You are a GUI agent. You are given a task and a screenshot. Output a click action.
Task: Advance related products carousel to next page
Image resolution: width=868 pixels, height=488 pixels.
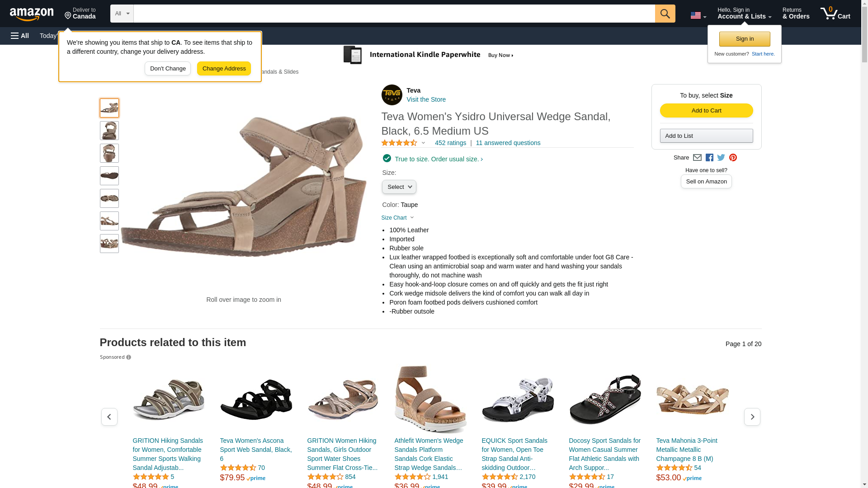tap(752, 417)
